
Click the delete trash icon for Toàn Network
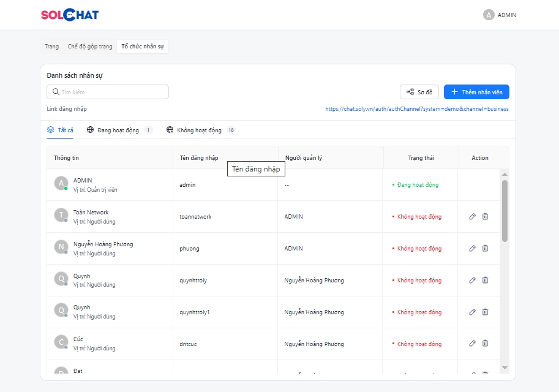click(x=485, y=216)
